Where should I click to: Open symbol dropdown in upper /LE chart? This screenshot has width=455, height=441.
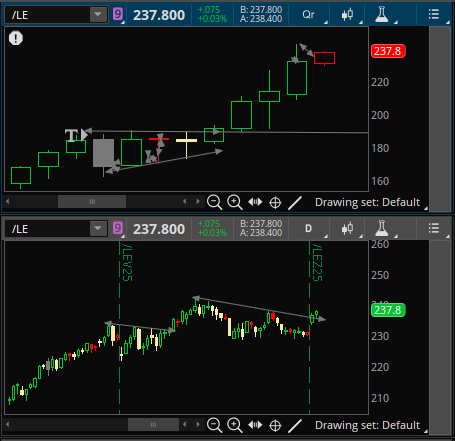98,15
